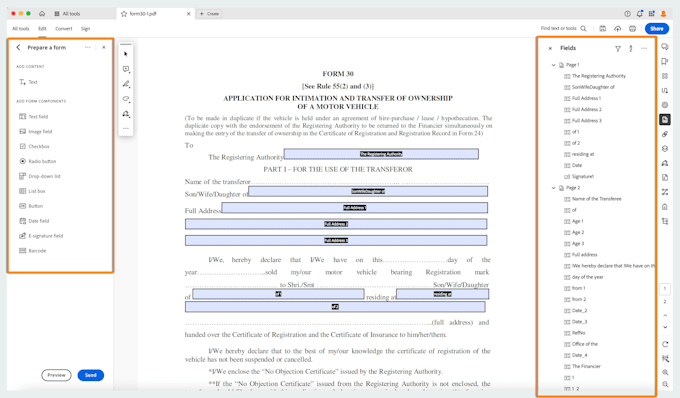Go back from Prepare a form panel
Viewport: 680px width, 398px height.
click(x=18, y=47)
